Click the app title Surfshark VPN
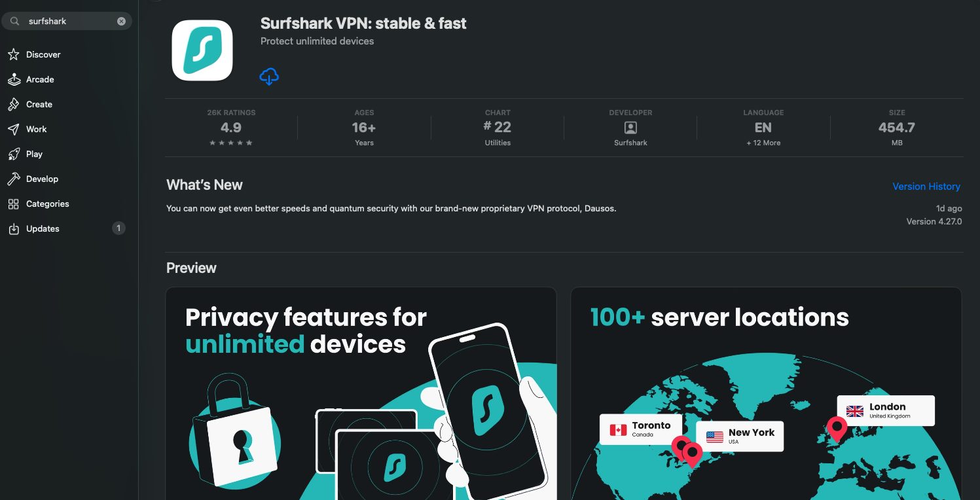The width and height of the screenshot is (980, 500). coord(363,24)
